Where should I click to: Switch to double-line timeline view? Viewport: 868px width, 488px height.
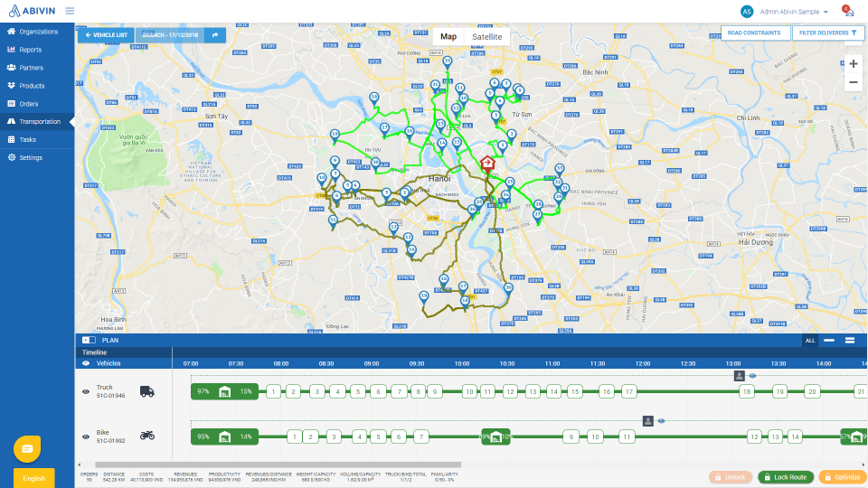(x=850, y=341)
